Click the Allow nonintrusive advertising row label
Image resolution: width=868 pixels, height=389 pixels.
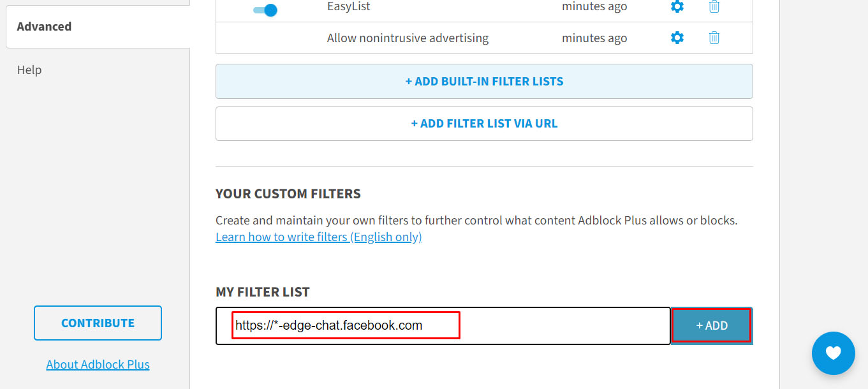(x=408, y=38)
